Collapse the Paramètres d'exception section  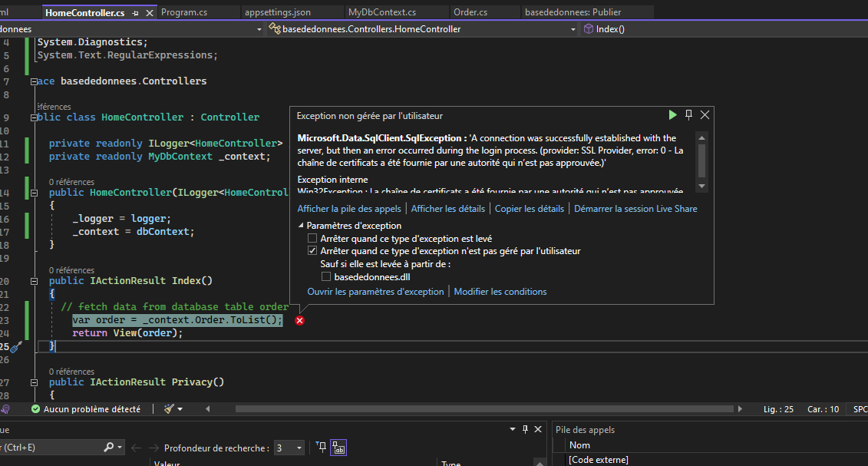[301, 225]
